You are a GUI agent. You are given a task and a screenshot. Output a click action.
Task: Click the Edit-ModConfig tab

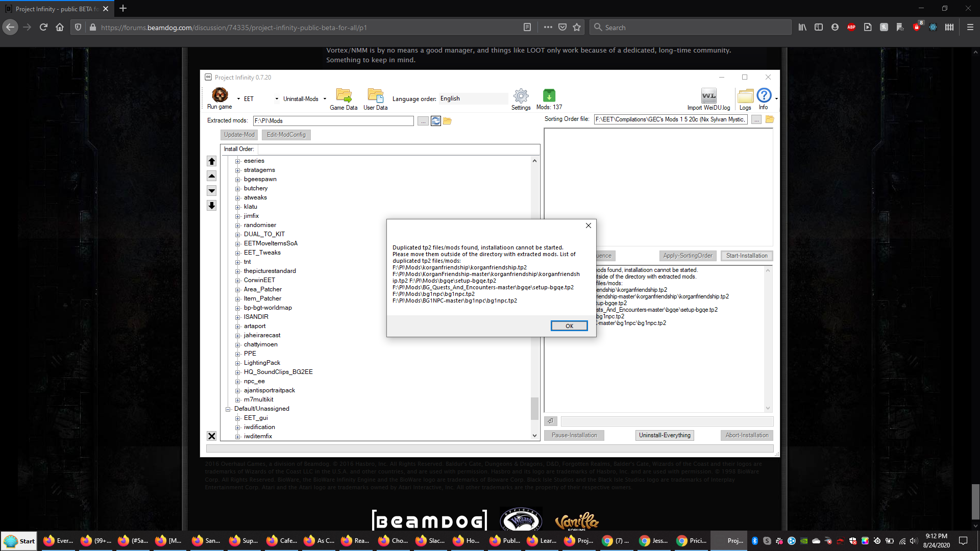(x=286, y=135)
